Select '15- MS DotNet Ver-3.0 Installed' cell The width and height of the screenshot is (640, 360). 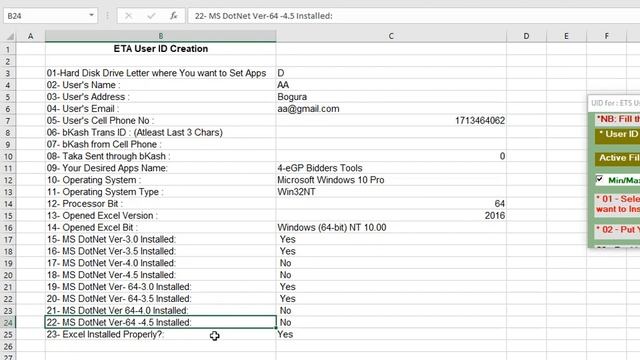[160, 239]
